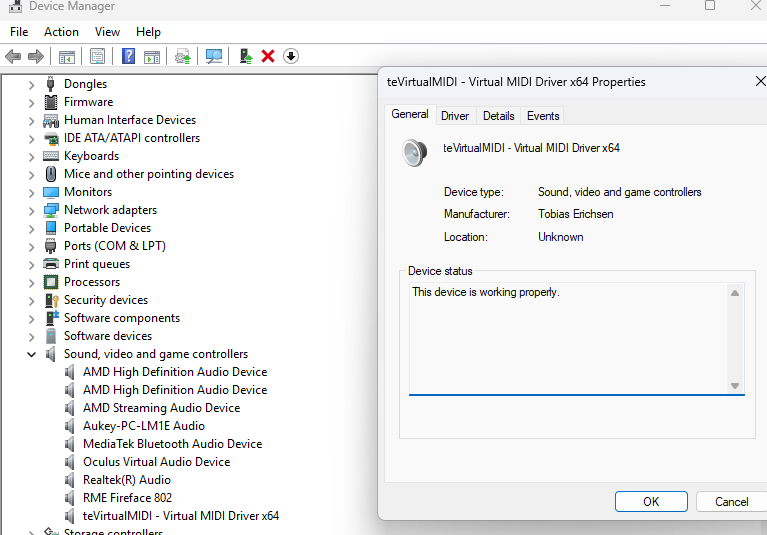Screen dimensions: 767x535
Task: Click the Back arrow in the toolbar
Action: point(13,56)
